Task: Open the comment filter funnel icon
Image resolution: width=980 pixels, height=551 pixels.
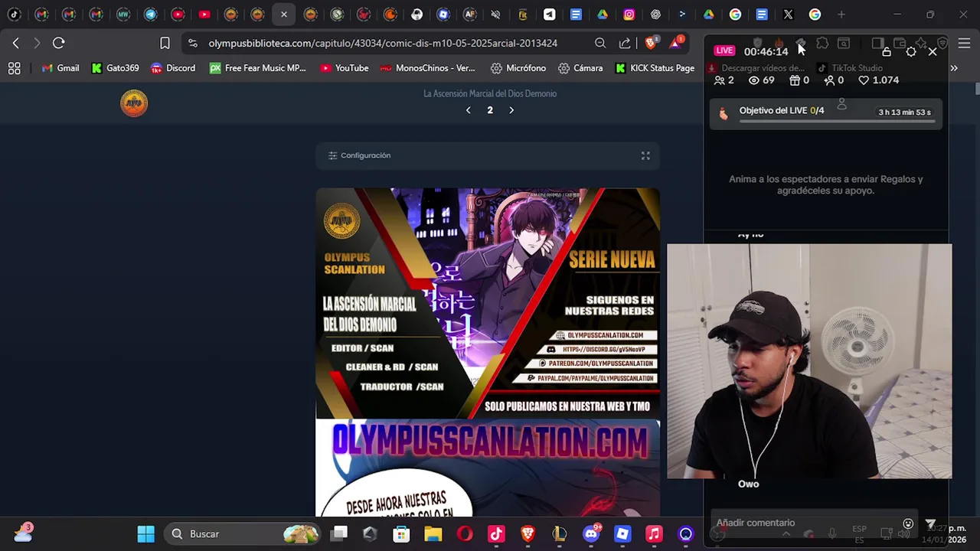Action: 930,524
